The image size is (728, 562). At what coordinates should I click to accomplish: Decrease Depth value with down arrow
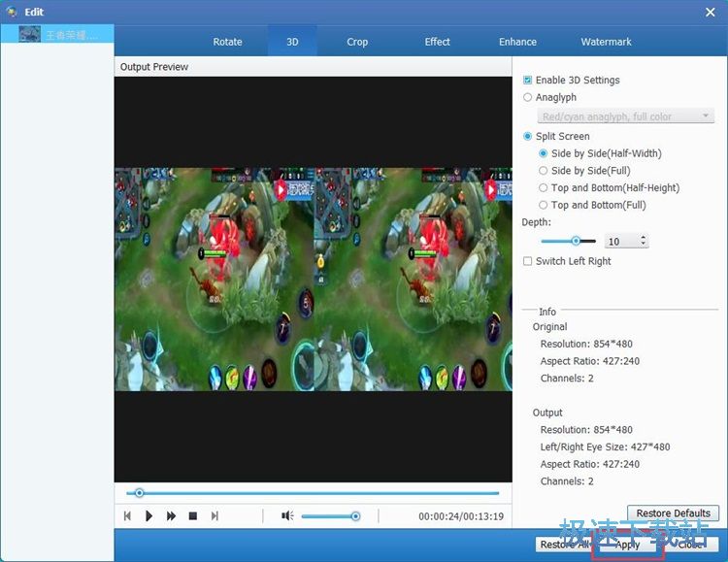[x=643, y=245]
